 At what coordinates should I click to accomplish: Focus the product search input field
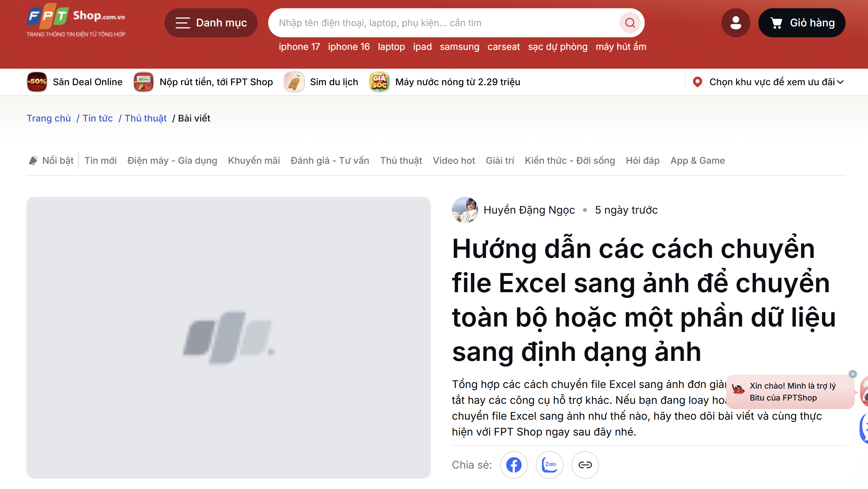click(x=445, y=23)
